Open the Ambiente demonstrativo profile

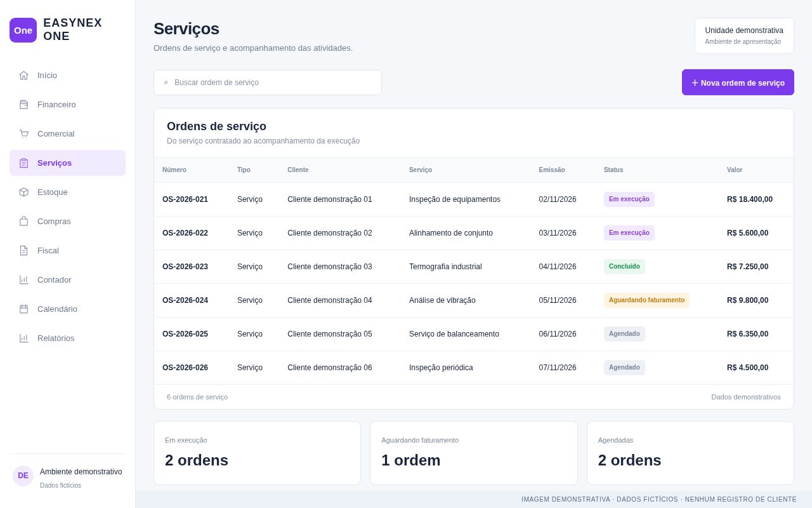67,476
